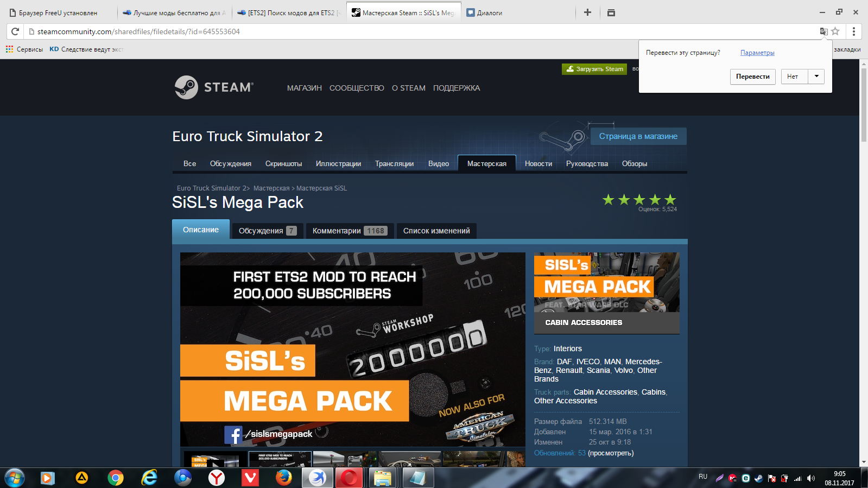Follow Мастерская SiSL breadcrumb link

(321, 188)
